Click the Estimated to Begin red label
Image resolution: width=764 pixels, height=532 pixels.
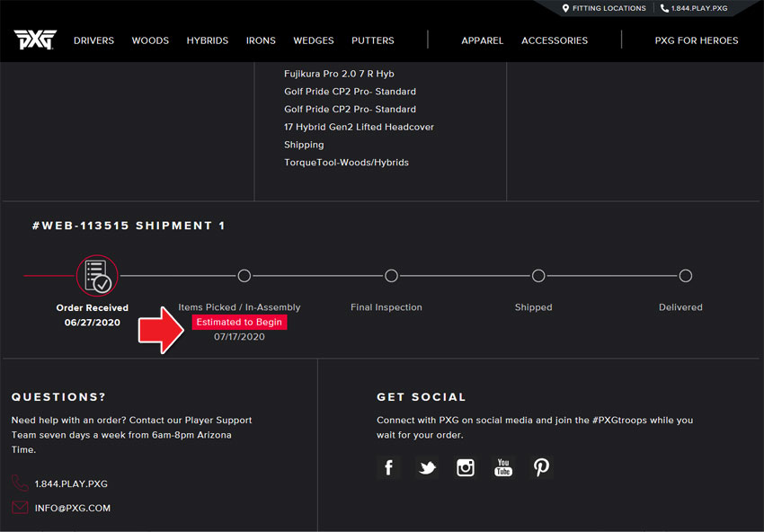click(x=239, y=322)
